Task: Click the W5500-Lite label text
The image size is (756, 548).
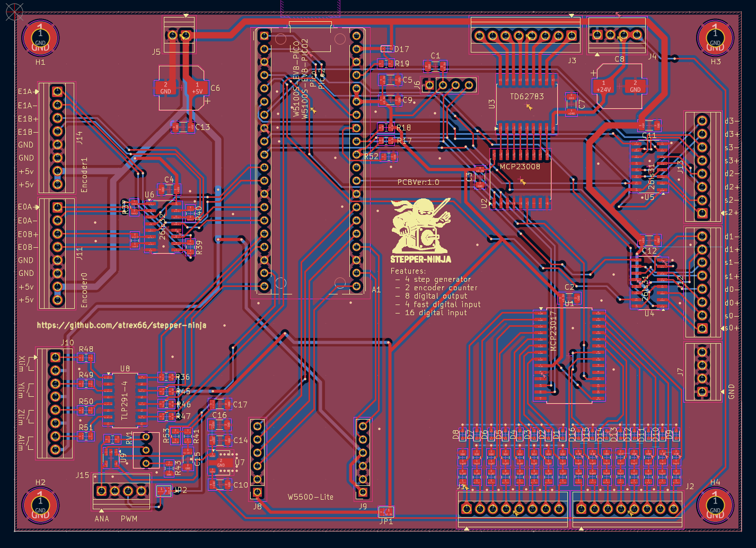Action: 311,497
